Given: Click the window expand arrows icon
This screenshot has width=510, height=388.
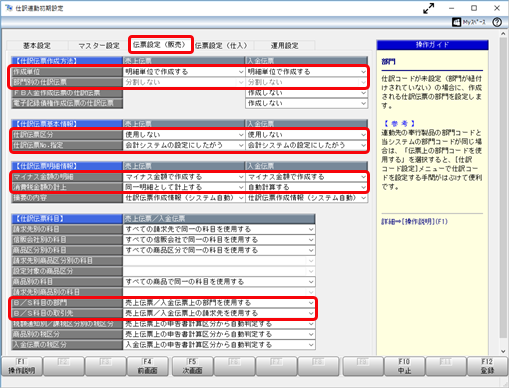Looking at the screenshot, I should point(429,8).
